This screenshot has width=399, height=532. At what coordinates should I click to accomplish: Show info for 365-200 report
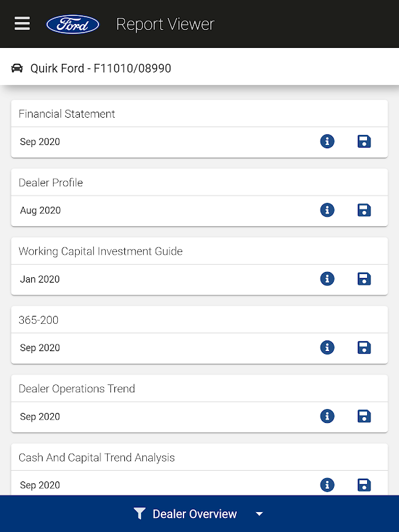click(327, 347)
